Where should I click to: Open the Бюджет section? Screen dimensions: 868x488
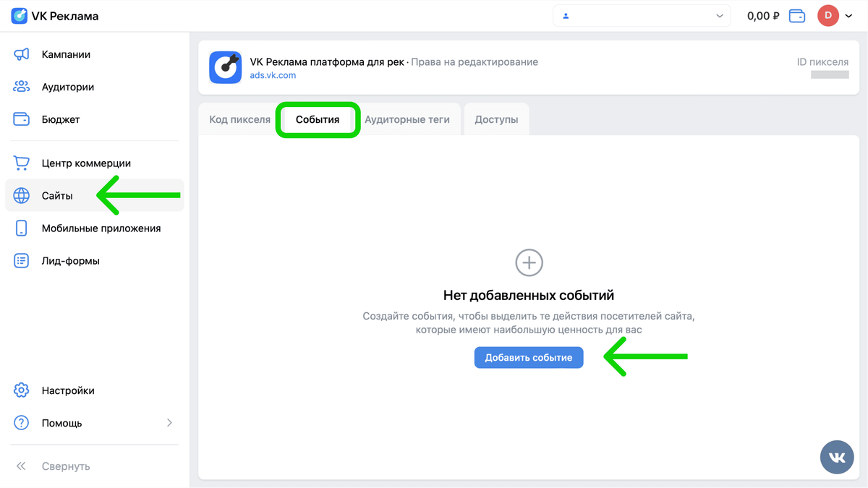[x=60, y=119]
